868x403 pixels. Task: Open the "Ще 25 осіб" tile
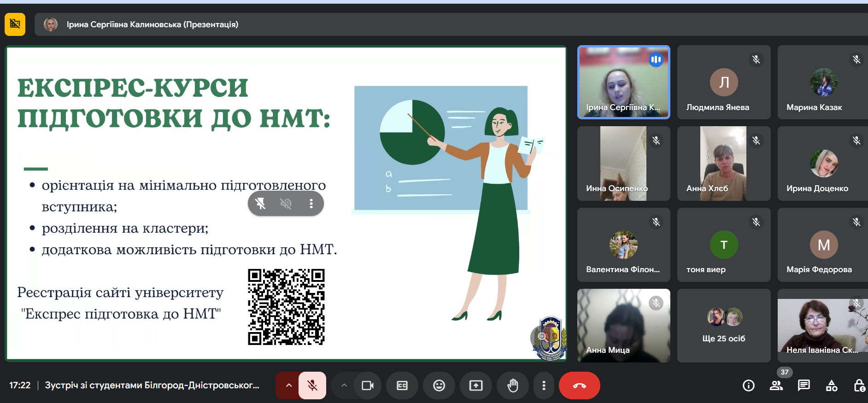pos(724,326)
